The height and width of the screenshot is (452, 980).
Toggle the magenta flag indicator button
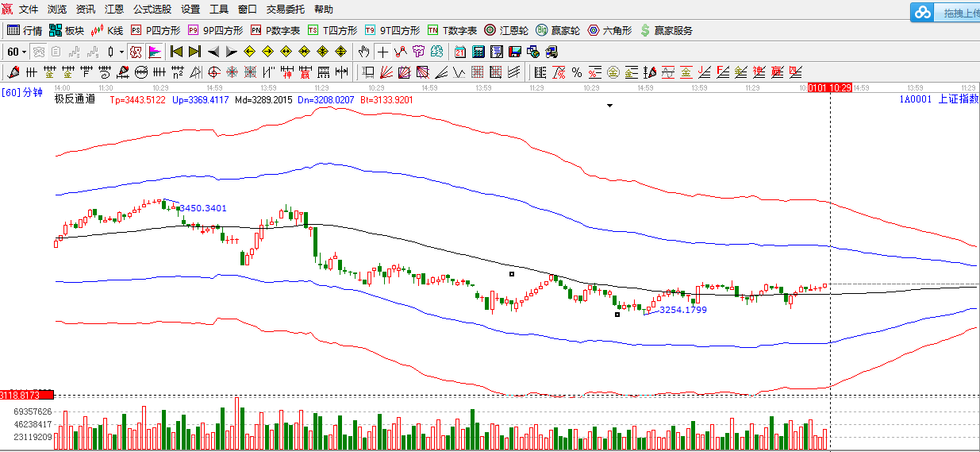point(155,52)
